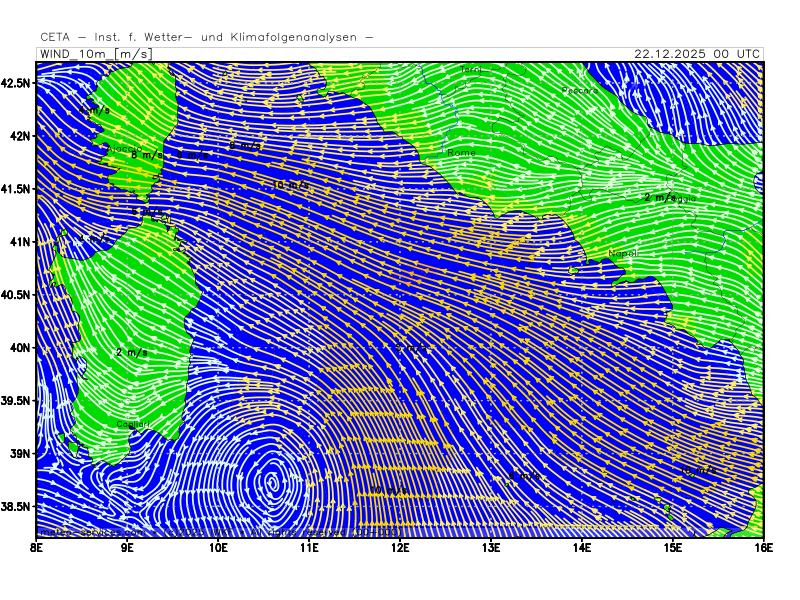Click the Cagliari label on Sardinia

(133, 425)
